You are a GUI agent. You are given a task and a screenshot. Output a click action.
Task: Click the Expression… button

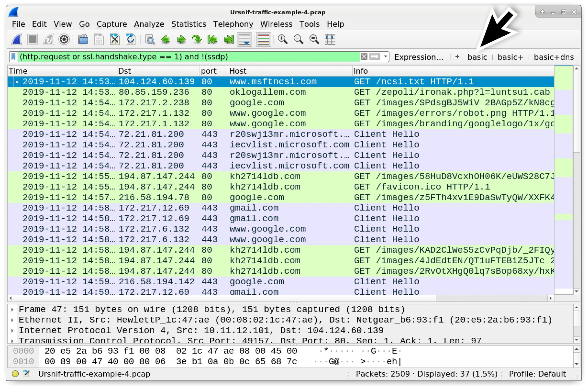pyautogui.click(x=419, y=57)
